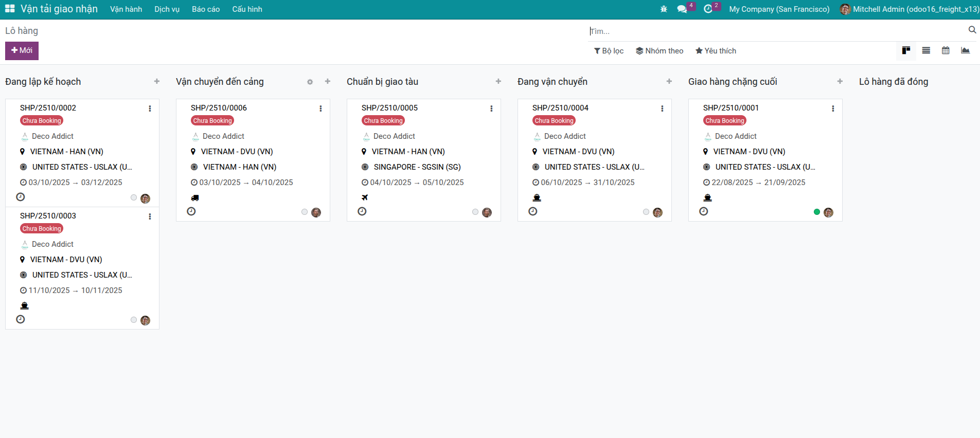Open the apps grid home menu

click(10, 9)
